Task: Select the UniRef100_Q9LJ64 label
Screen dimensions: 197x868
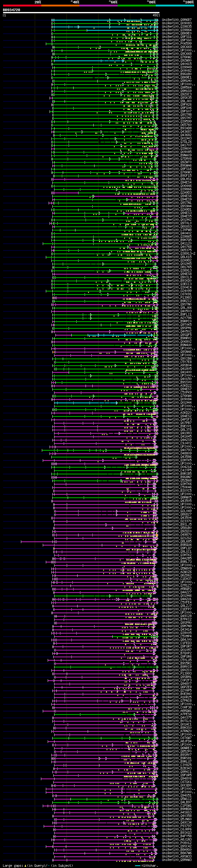Action: (x=176, y=308)
